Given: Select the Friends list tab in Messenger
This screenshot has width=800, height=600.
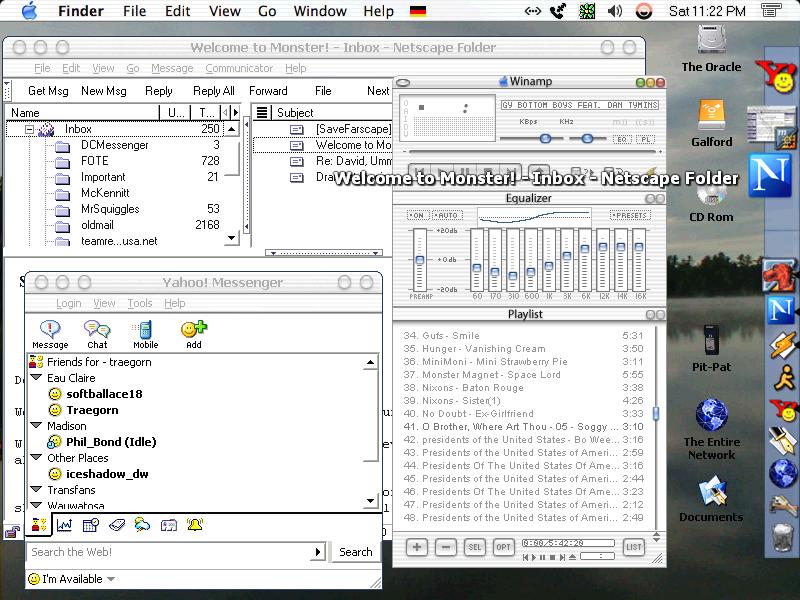Looking at the screenshot, I should tap(39, 524).
